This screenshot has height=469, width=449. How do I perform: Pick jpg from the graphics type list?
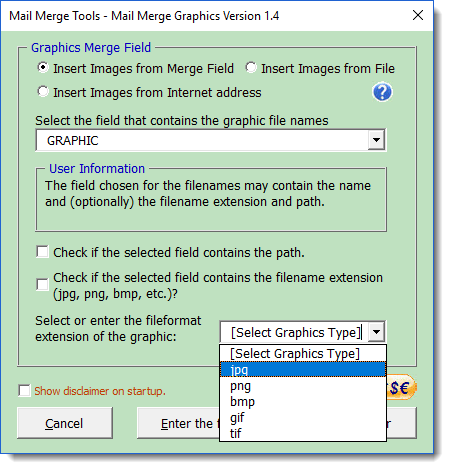pyautogui.click(x=303, y=370)
